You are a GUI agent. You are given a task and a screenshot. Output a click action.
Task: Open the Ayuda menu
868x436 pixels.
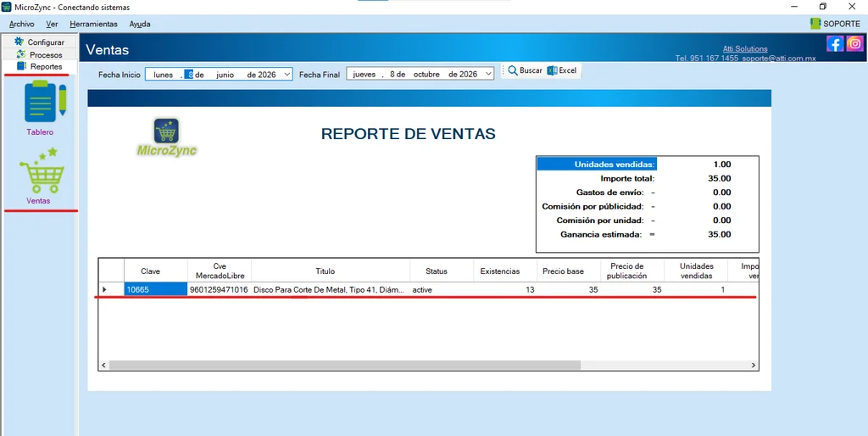click(x=140, y=24)
